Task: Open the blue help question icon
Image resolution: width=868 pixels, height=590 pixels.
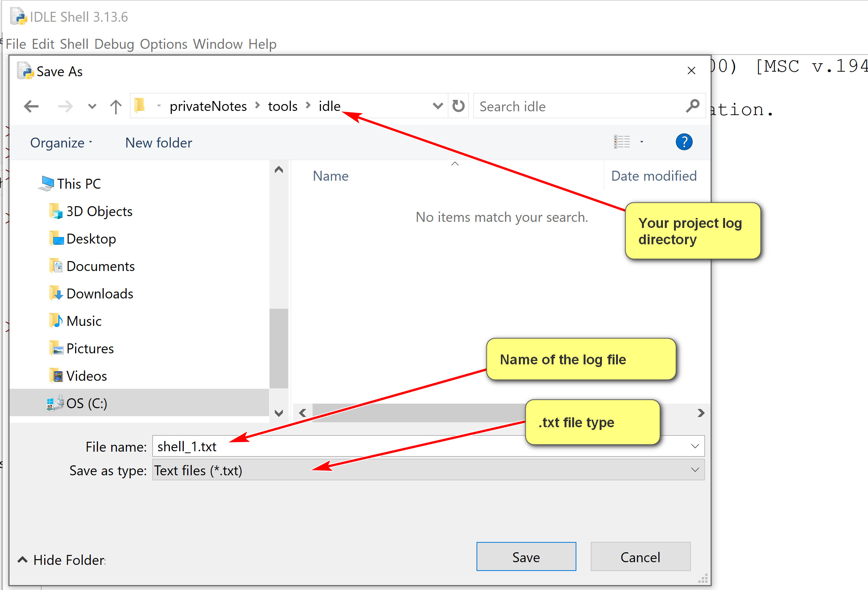Action: pos(684,142)
